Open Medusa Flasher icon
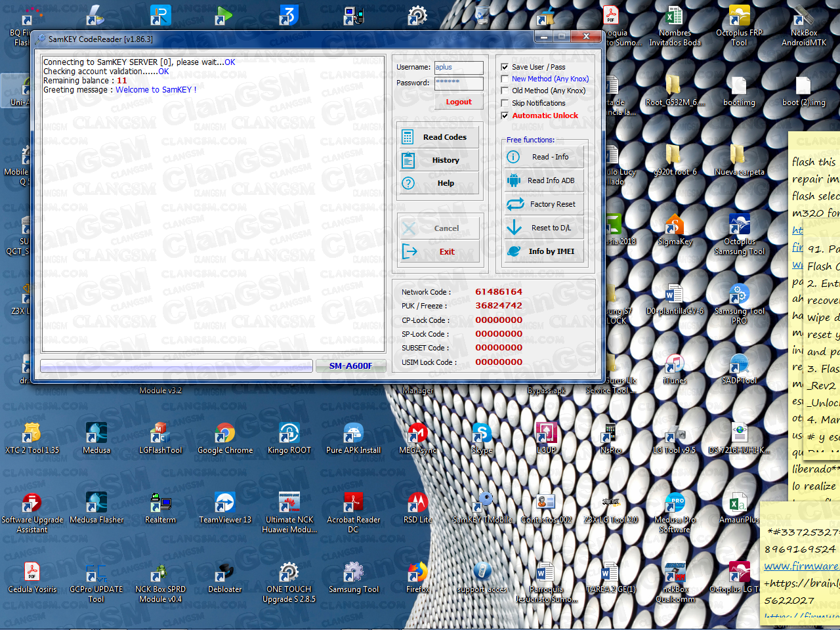840x630 pixels. [x=96, y=508]
